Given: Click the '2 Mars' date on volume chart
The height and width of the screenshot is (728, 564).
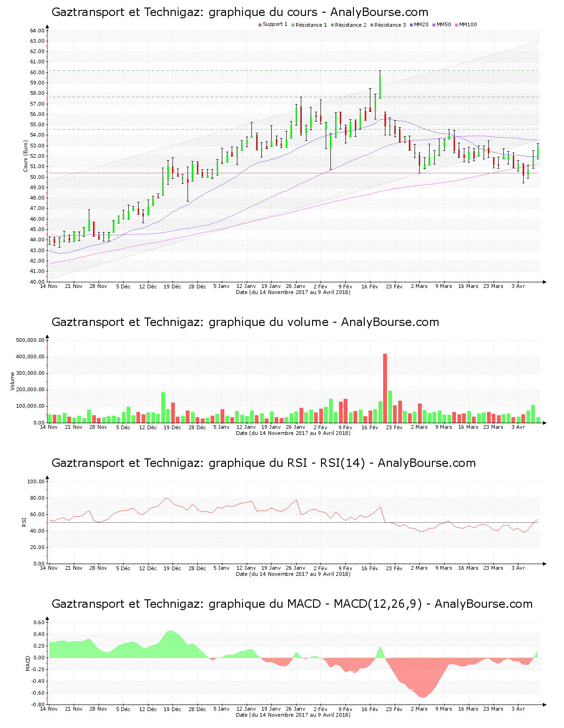Looking at the screenshot, I should (x=419, y=427).
